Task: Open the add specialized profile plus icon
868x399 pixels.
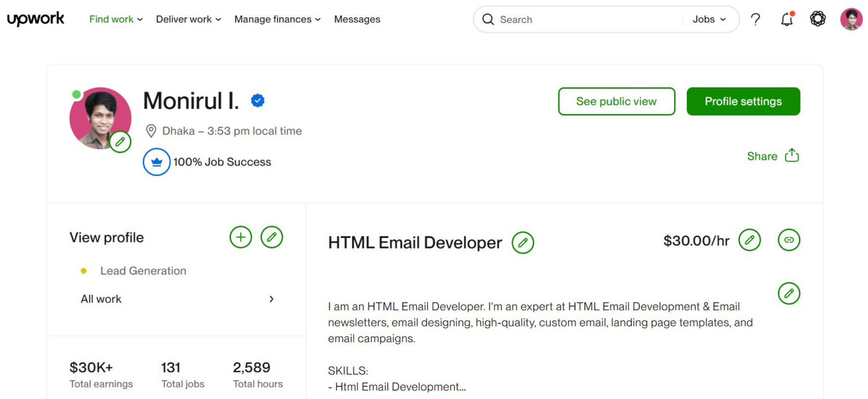Action: click(241, 237)
